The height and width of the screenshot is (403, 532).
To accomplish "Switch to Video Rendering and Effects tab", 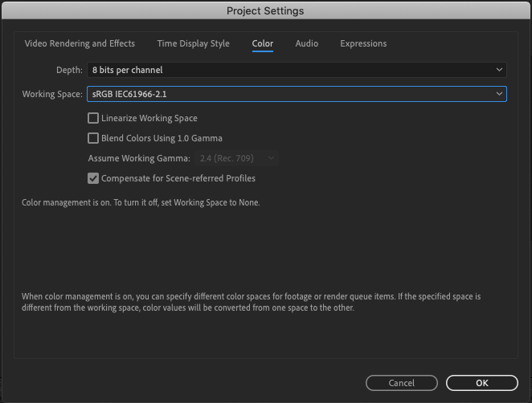I will tap(80, 43).
